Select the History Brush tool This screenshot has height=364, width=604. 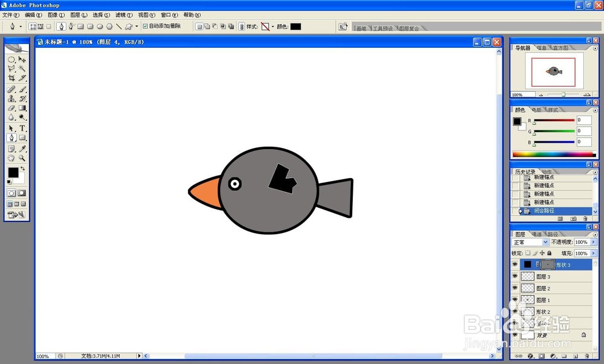pyautogui.click(x=22, y=98)
